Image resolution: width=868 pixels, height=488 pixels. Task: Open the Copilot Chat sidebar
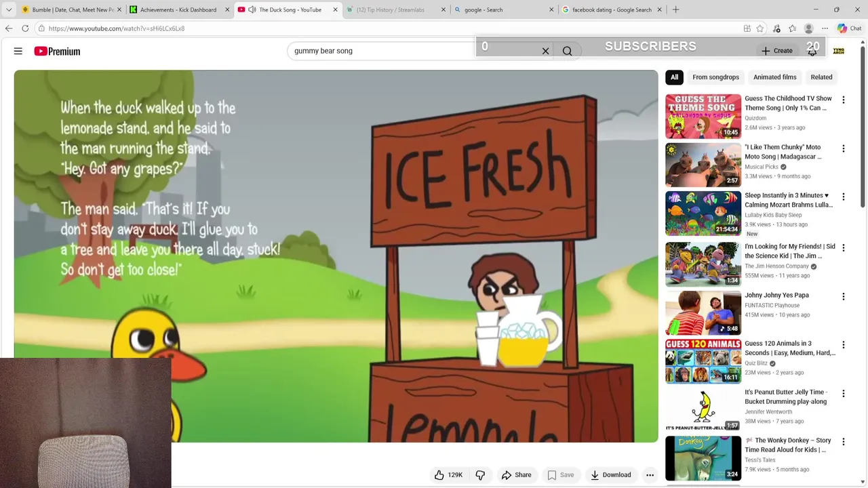[x=849, y=28]
